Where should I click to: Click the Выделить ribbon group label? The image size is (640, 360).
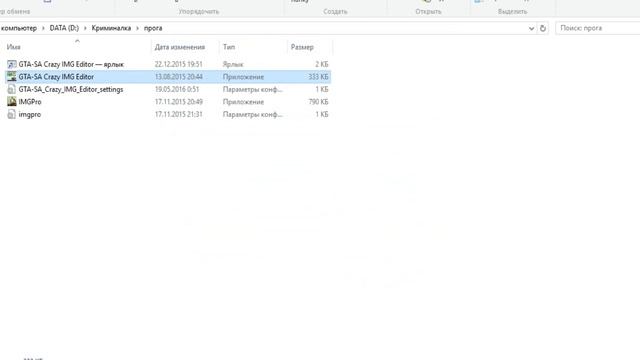[x=513, y=11]
